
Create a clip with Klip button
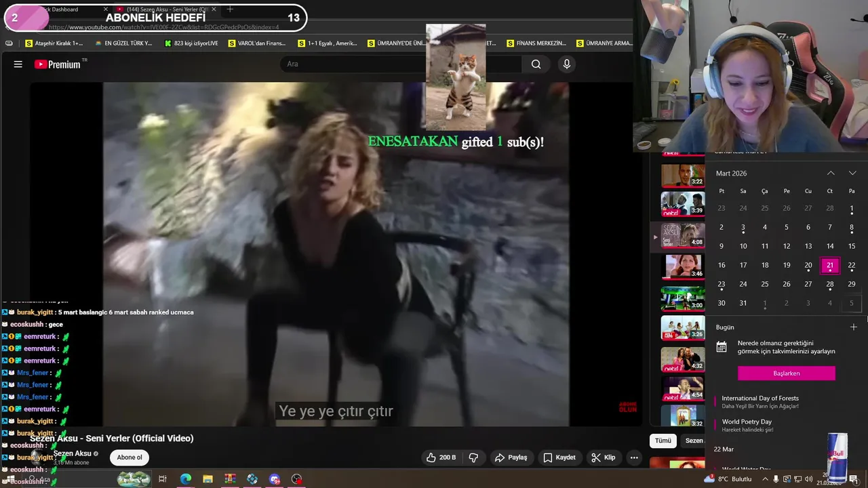point(603,457)
